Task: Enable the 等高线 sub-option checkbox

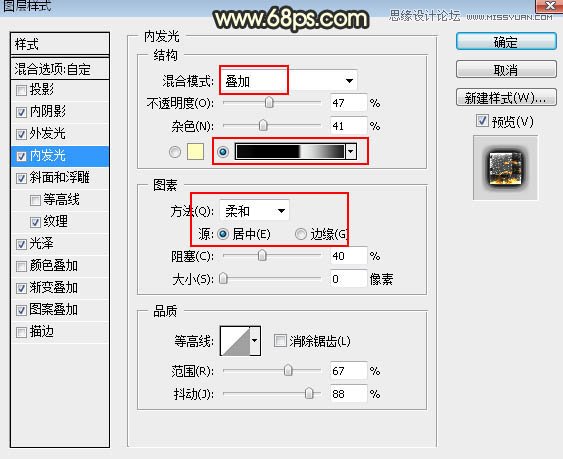Action: [35, 200]
